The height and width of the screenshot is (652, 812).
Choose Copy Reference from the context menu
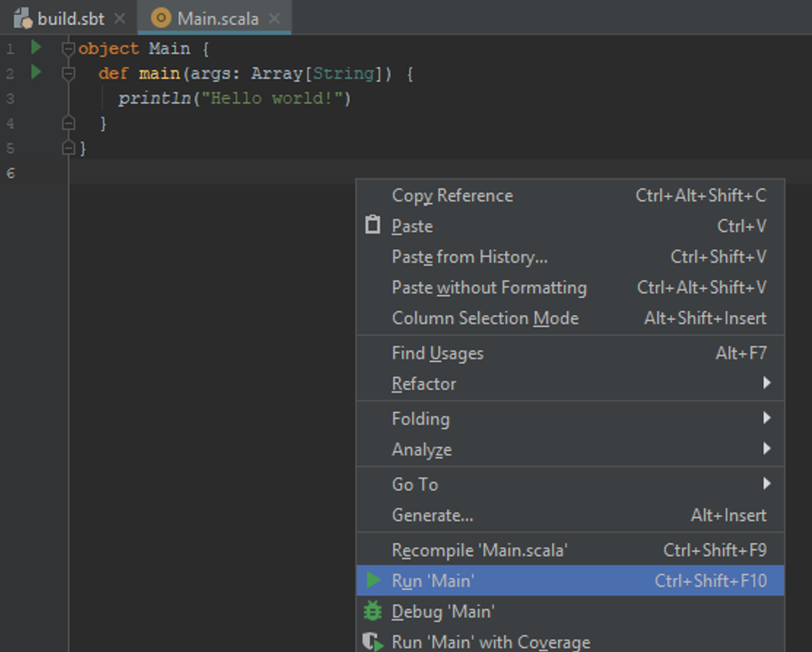(452, 195)
